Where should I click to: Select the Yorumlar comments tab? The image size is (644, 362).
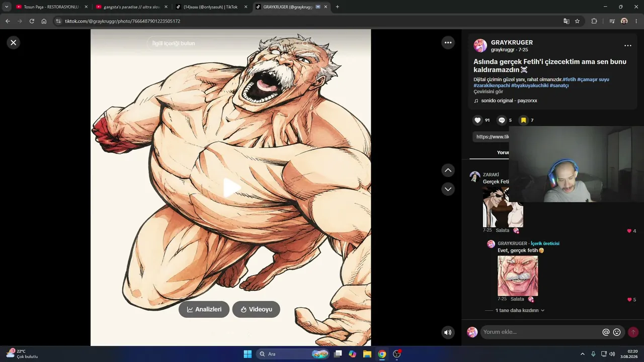pos(503,152)
